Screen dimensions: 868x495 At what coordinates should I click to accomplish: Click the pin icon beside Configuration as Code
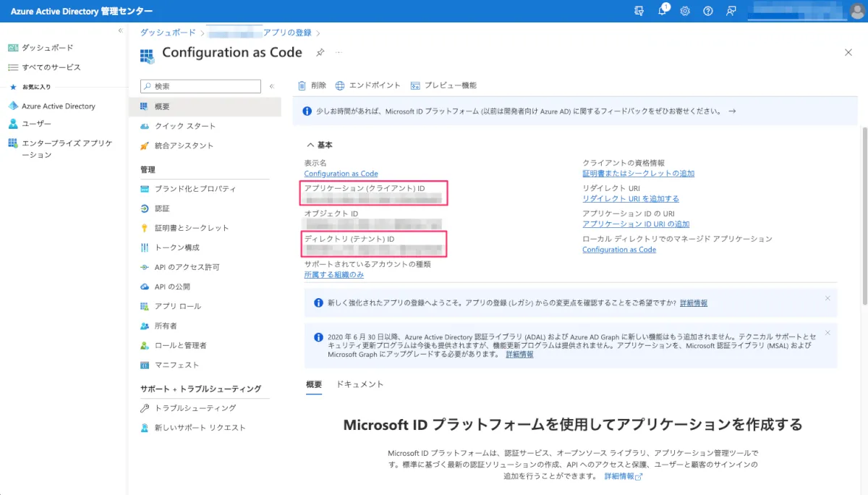(x=320, y=53)
